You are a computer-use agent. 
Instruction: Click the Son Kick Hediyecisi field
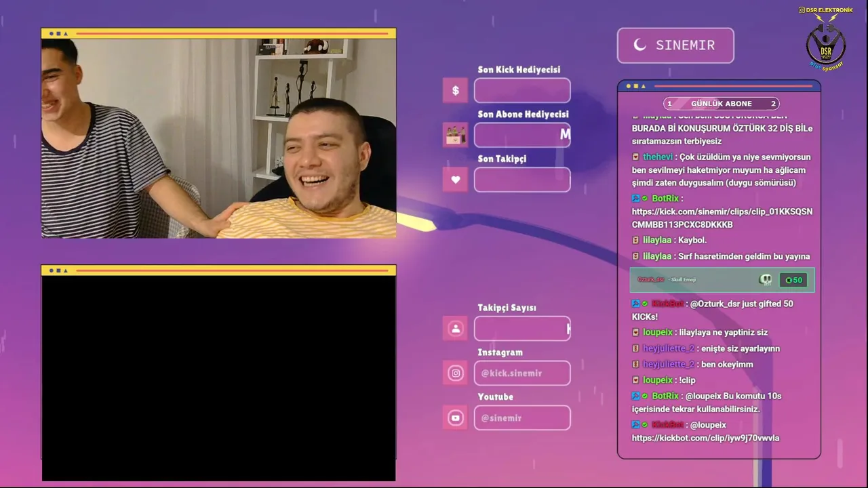(522, 90)
